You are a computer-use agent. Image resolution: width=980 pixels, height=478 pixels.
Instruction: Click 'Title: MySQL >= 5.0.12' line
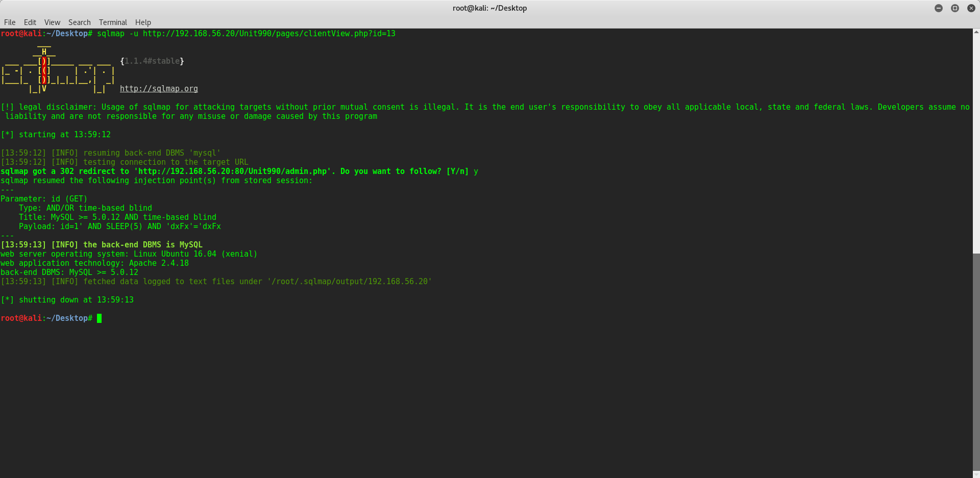click(x=117, y=217)
